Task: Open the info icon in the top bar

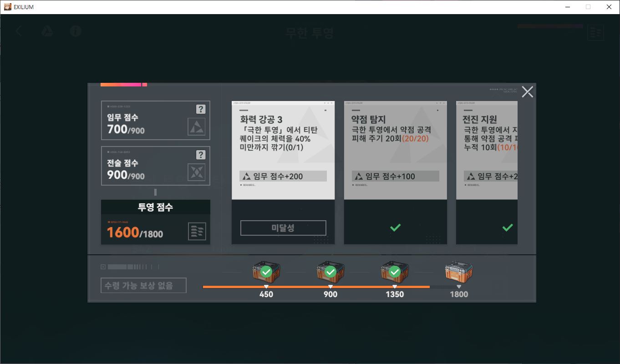Action: [76, 31]
